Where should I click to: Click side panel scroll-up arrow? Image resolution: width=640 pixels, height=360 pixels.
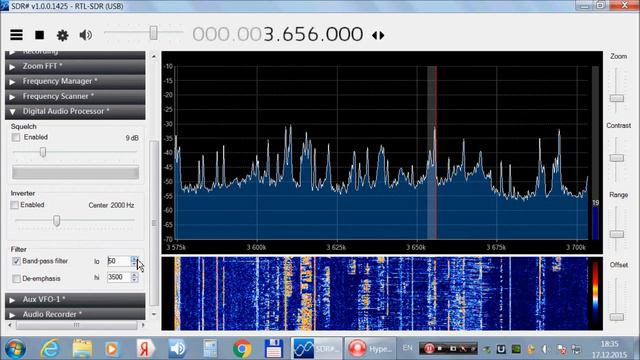154,56
